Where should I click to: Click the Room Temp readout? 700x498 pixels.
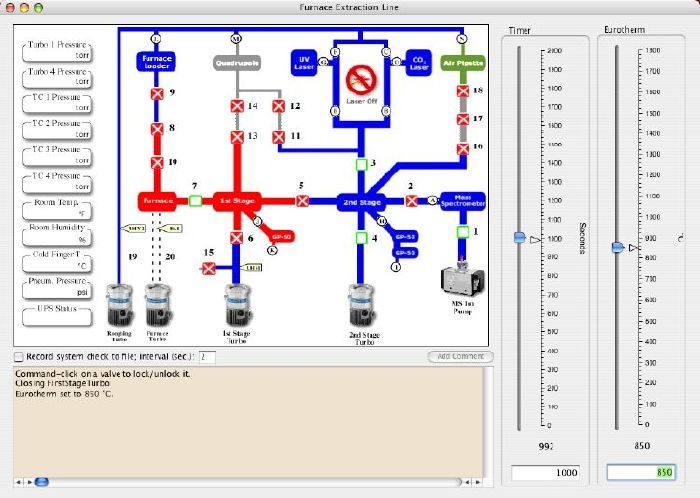point(57,209)
